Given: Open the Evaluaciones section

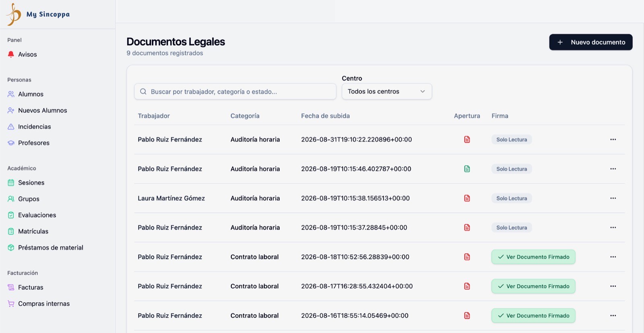Looking at the screenshot, I should point(37,215).
